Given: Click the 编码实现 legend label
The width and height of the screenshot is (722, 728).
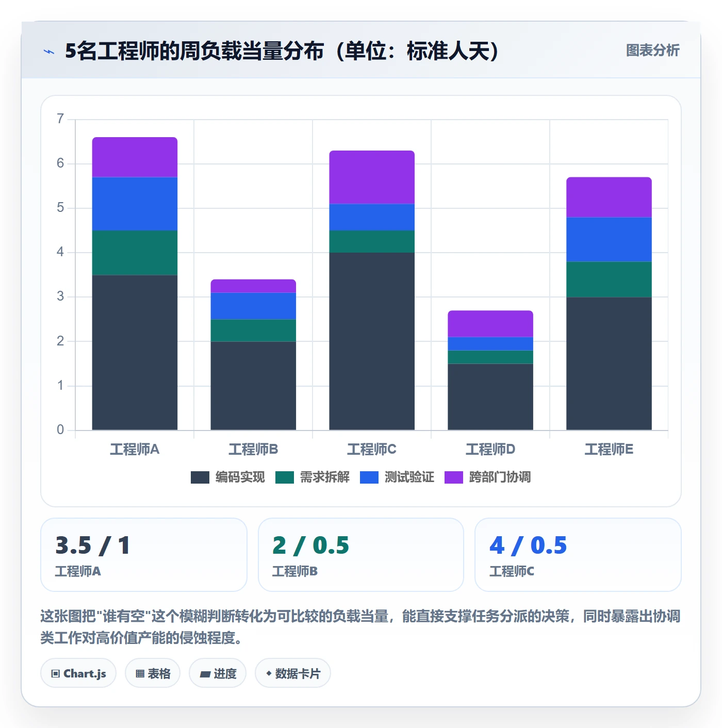Looking at the screenshot, I should click(x=240, y=477).
